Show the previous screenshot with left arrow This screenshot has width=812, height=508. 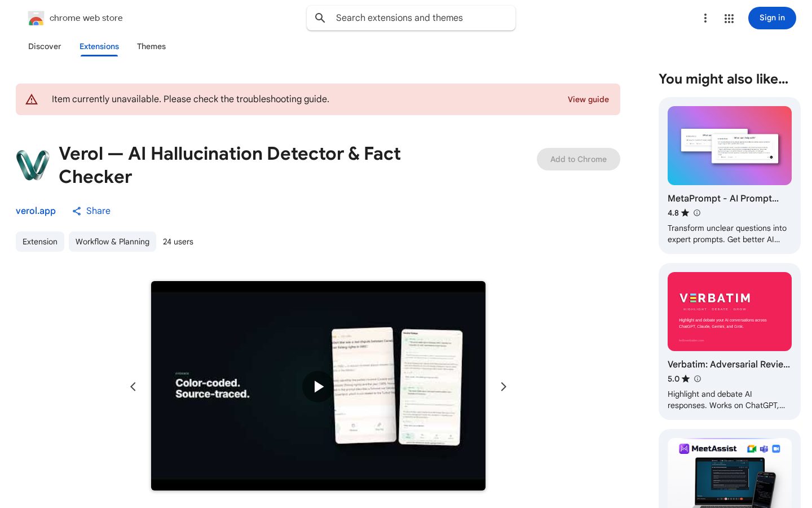[133, 387]
